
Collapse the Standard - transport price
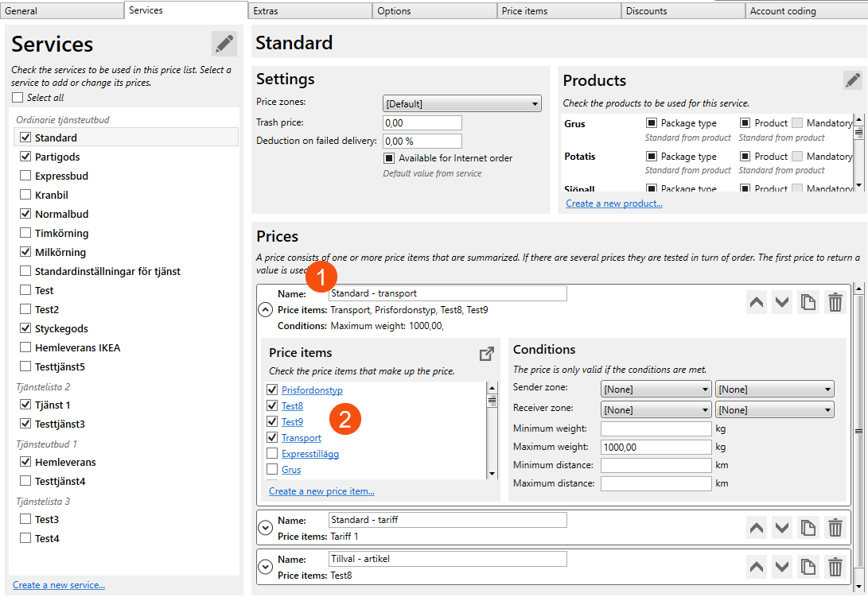(x=266, y=309)
